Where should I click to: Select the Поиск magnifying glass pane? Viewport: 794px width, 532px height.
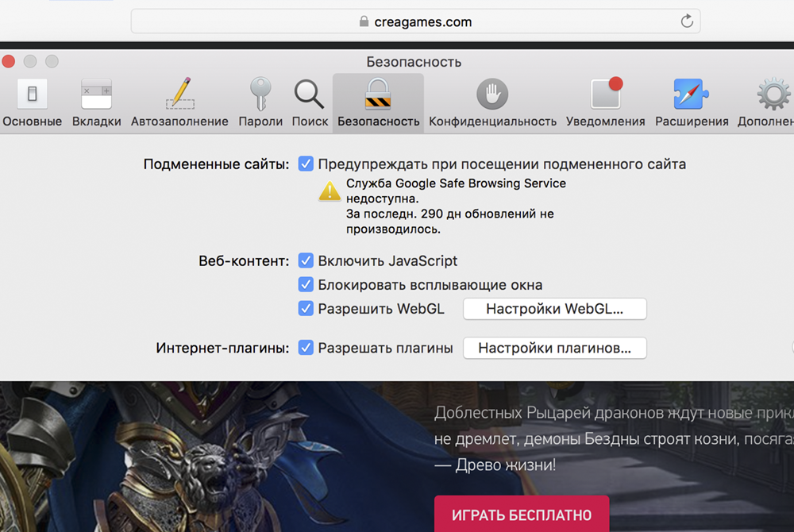[x=310, y=94]
